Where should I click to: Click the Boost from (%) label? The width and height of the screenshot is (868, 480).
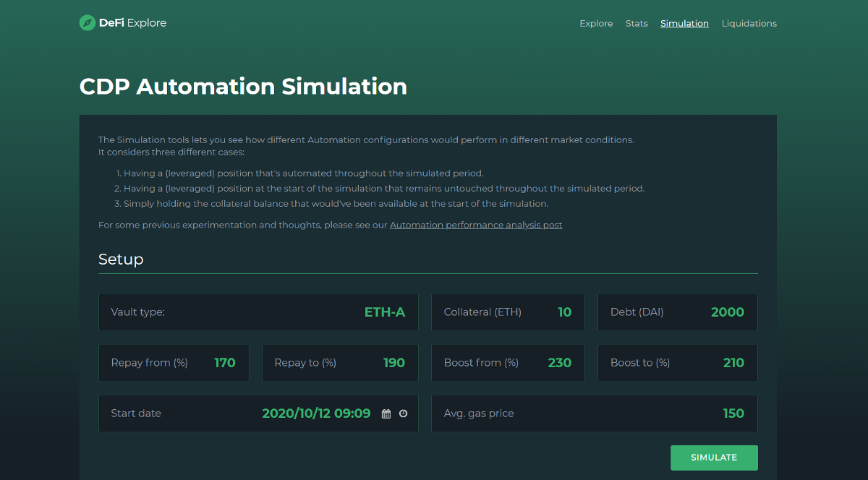click(481, 363)
